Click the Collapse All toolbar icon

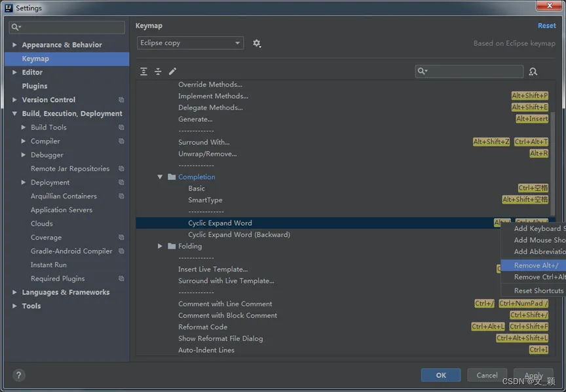(x=158, y=71)
